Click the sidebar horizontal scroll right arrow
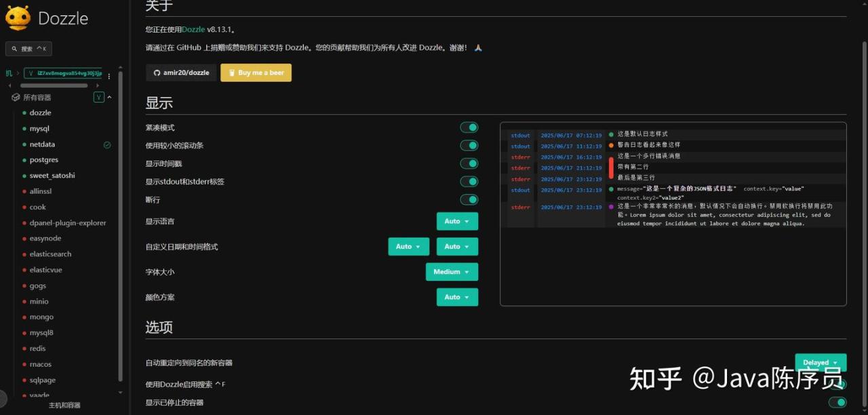The height and width of the screenshot is (415, 868). 98,85
